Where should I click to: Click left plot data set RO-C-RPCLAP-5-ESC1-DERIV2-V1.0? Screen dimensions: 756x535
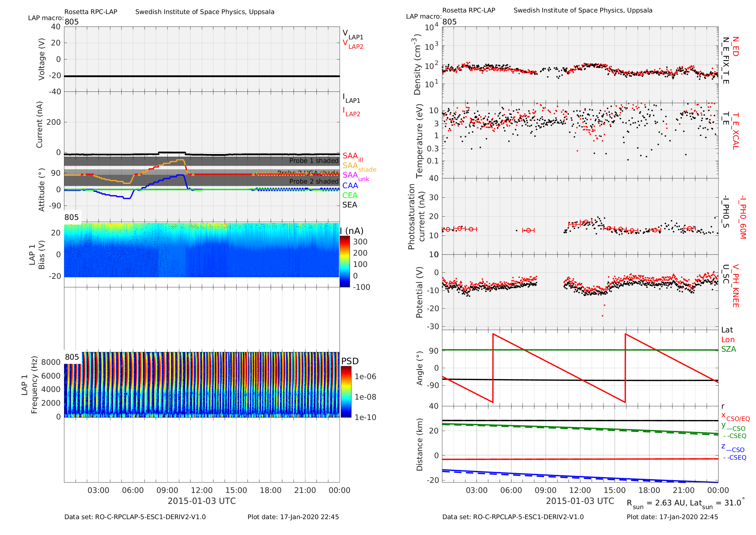tap(135, 517)
